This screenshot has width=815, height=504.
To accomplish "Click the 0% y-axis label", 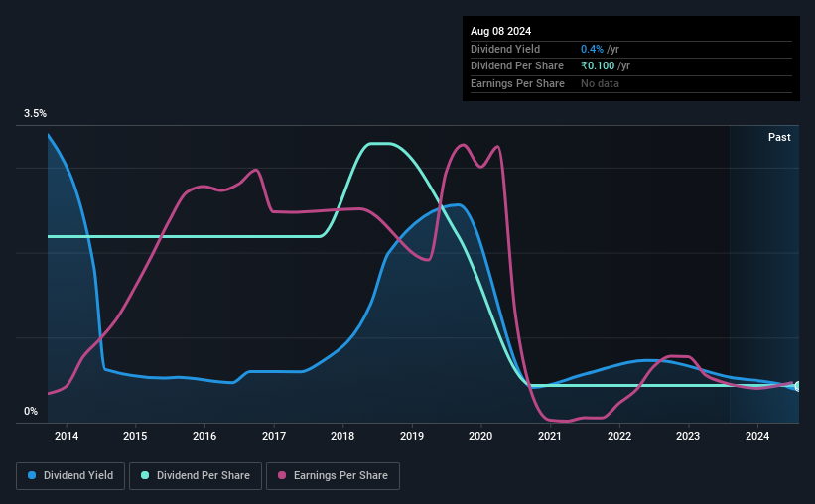I will 31,411.
